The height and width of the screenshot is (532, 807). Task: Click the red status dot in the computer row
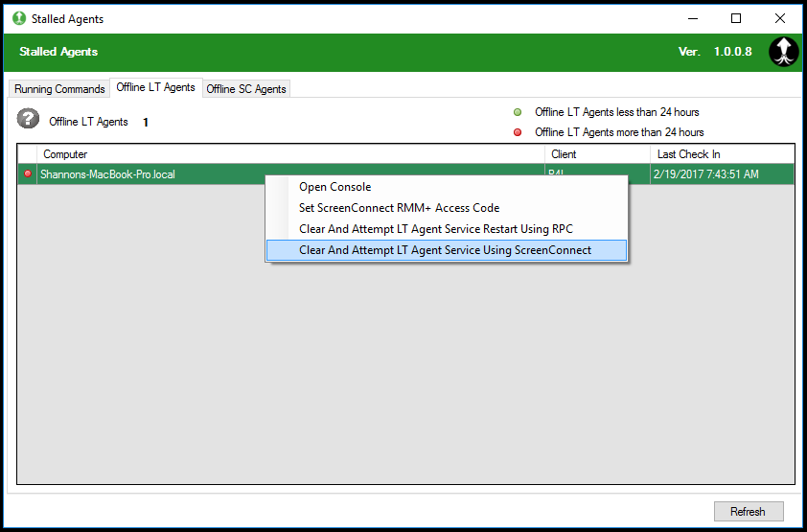28,173
